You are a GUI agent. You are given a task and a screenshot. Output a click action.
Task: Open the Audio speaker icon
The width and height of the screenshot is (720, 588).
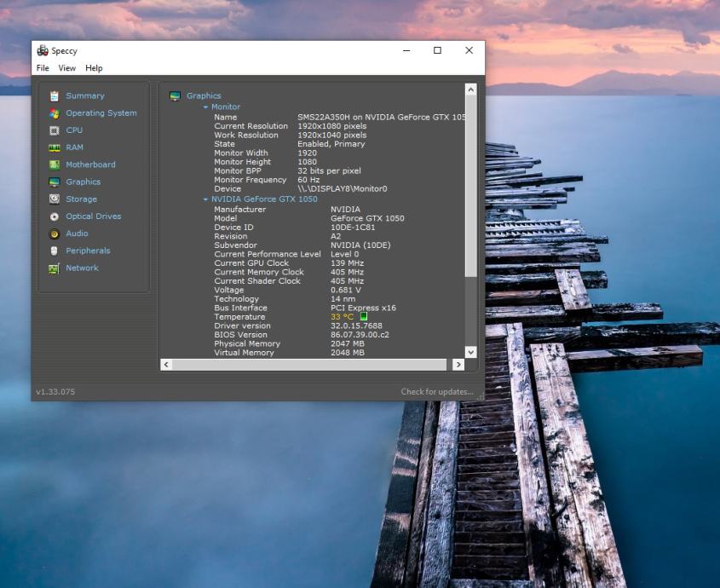55,233
